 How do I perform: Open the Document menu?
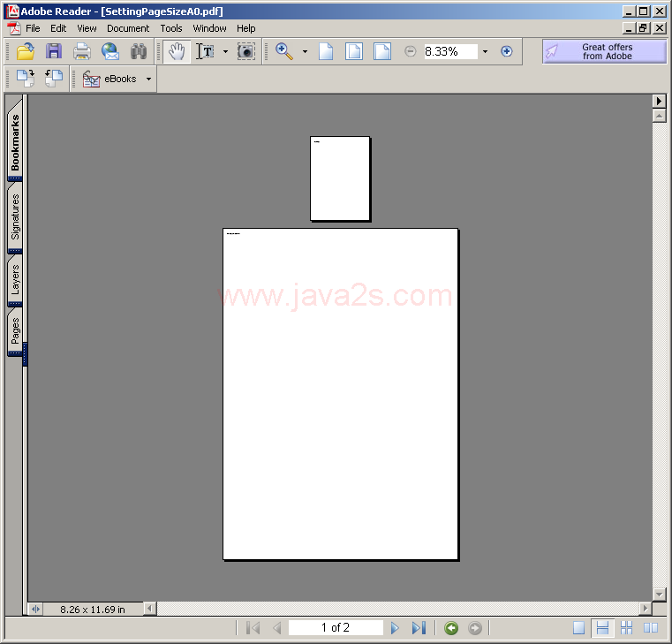[x=128, y=28]
